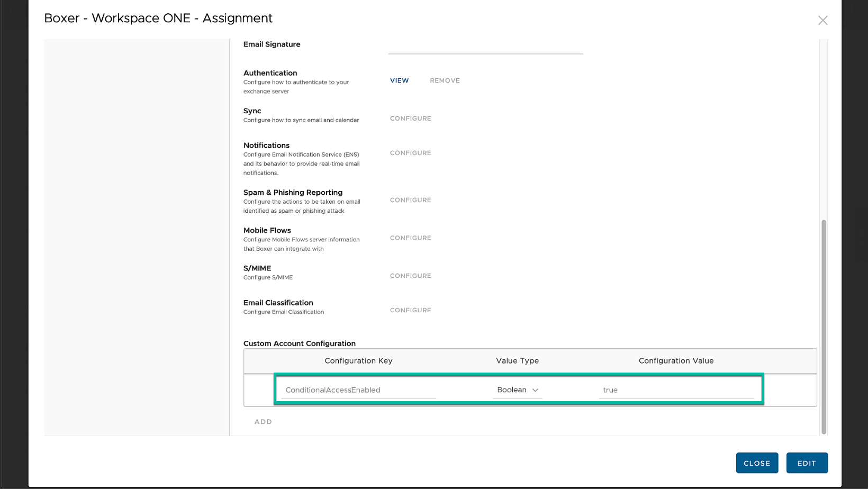View the Authentication settings
This screenshot has height=489, width=868.
coord(399,80)
